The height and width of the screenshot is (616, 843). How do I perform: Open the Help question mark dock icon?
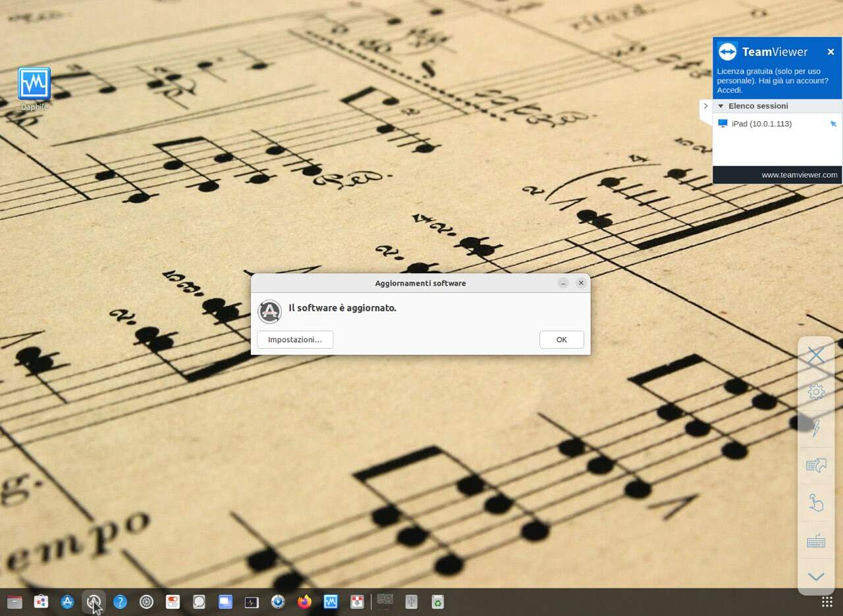(120, 602)
